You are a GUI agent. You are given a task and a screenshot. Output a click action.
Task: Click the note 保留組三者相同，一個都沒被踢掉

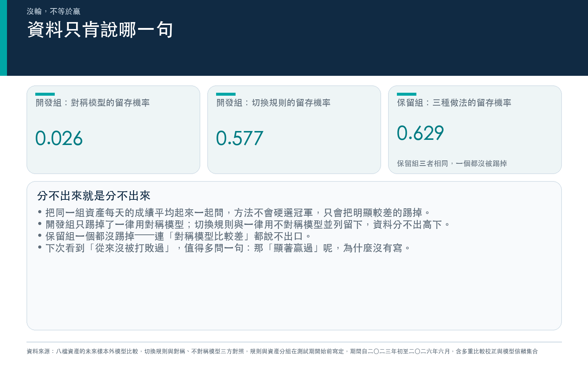452,163
